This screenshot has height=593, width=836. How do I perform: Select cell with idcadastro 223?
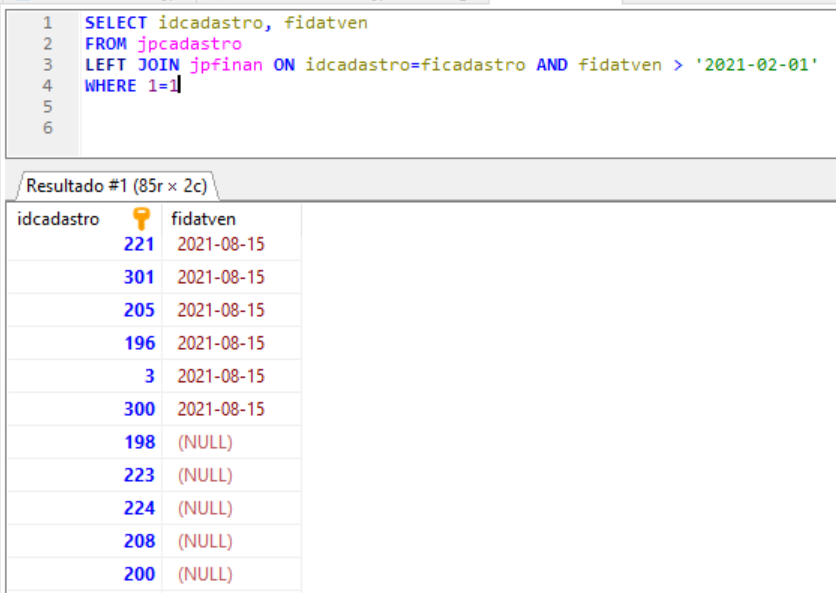click(x=85, y=476)
